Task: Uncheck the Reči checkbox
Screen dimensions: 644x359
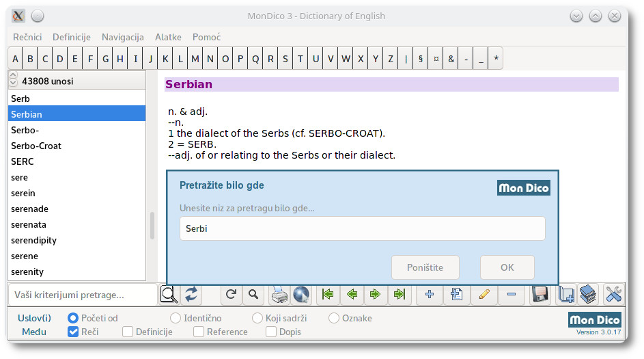Action: pos(73,332)
